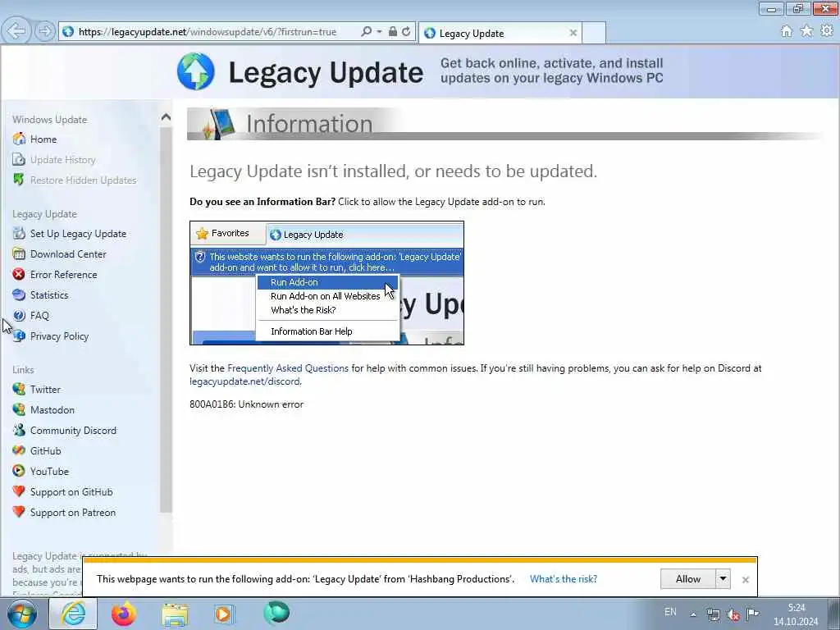Screen dimensions: 840x630
Task: Close the Legacy Update tab
Action: click(x=573, y=33)
